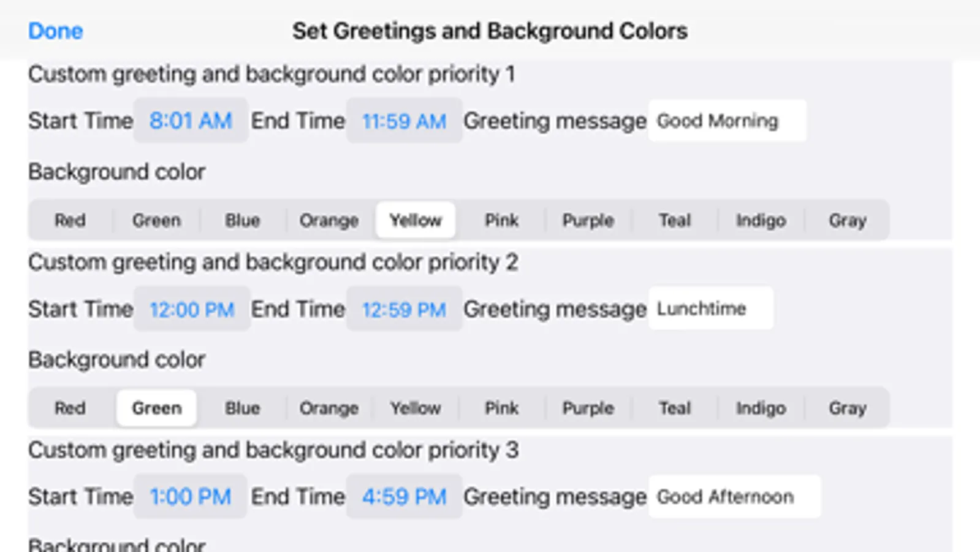Open priority 3 End Time picker (4:59 PM)

404,497
